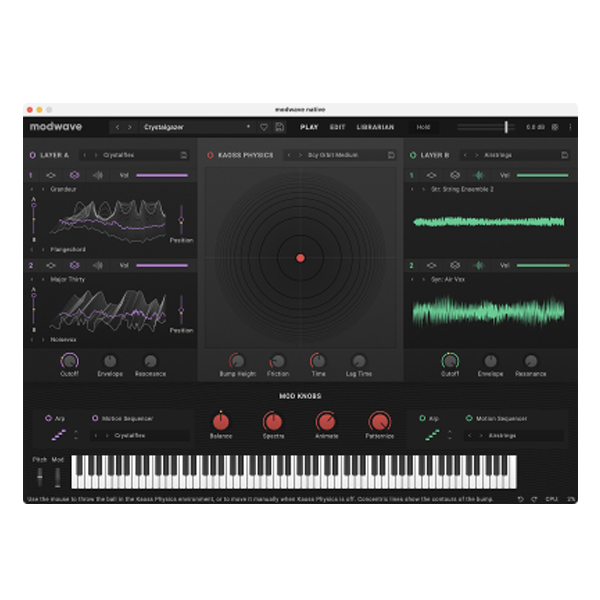This screenshot has width=600, height=600.
Task: Select the next wavetable after Grandeur
Action: point(43,189)
